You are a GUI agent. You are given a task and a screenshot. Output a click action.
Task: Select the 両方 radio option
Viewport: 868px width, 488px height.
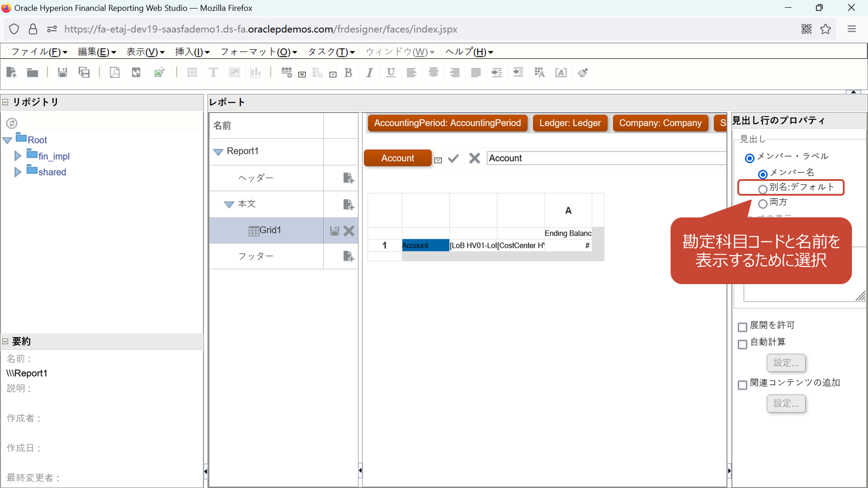point(763,203)
